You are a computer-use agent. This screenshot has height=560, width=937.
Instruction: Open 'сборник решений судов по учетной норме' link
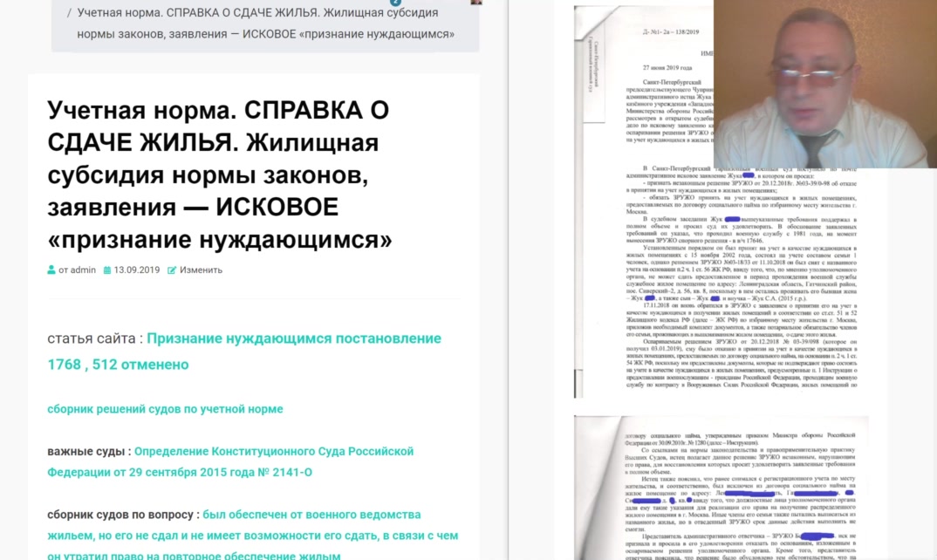165,409
